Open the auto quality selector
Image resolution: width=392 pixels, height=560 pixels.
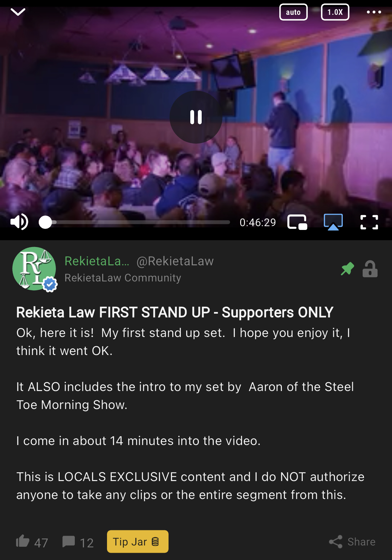click(x=293, y=12)
